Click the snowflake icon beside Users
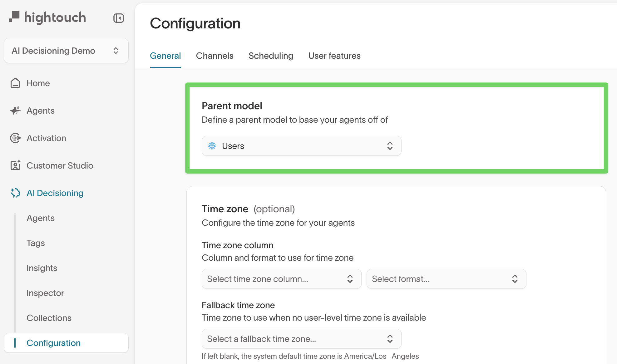 point(212,146)
